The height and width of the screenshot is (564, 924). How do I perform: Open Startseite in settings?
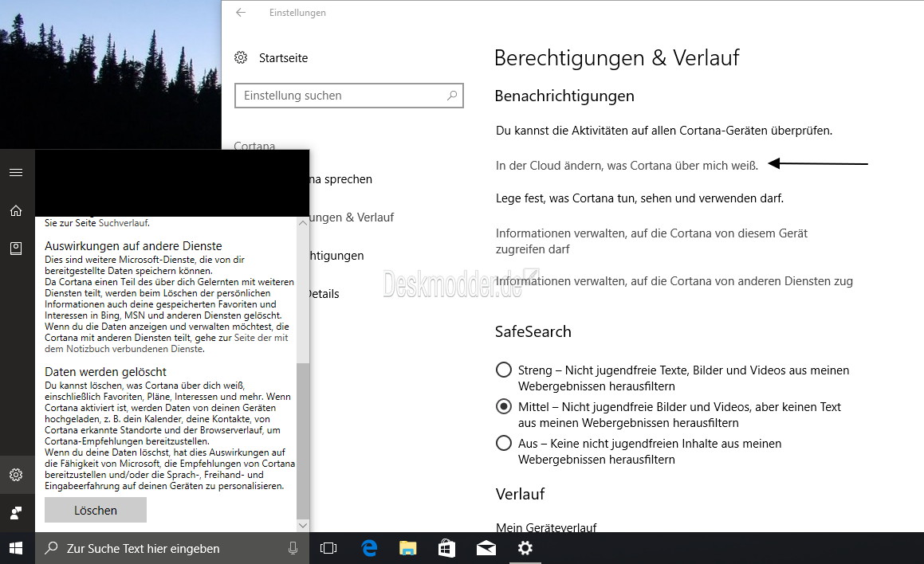click(x=283, y=57)
